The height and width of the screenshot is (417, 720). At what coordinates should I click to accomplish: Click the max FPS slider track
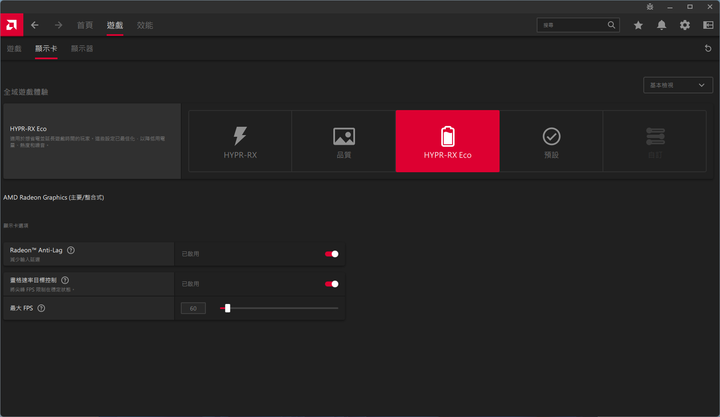[x=279, y=308]
